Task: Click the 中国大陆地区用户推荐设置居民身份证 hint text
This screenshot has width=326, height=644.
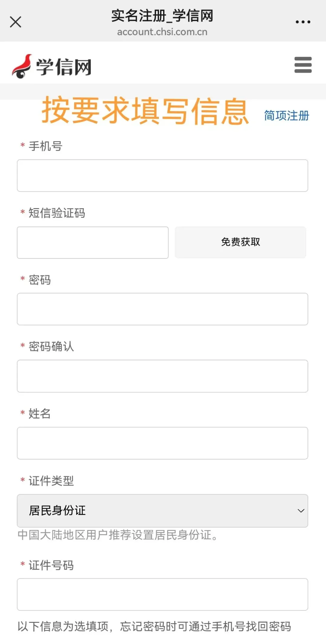Action: [118, 535]
